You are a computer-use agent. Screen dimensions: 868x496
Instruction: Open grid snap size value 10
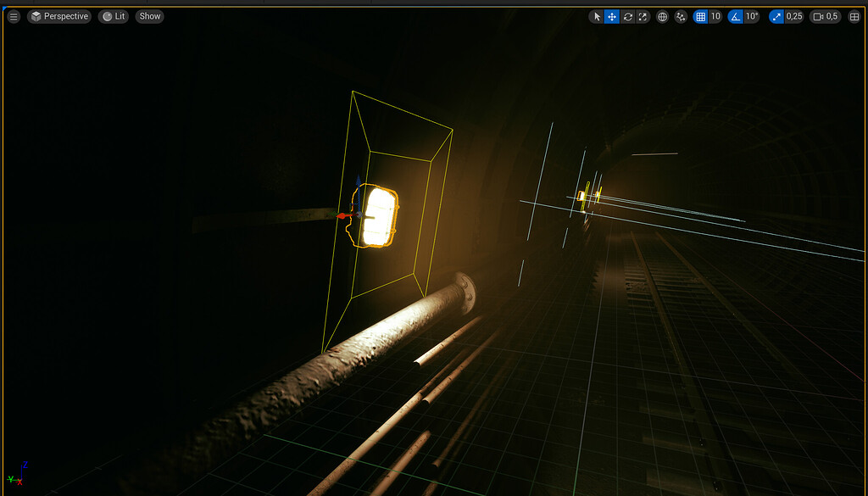[x=715, y=16]
